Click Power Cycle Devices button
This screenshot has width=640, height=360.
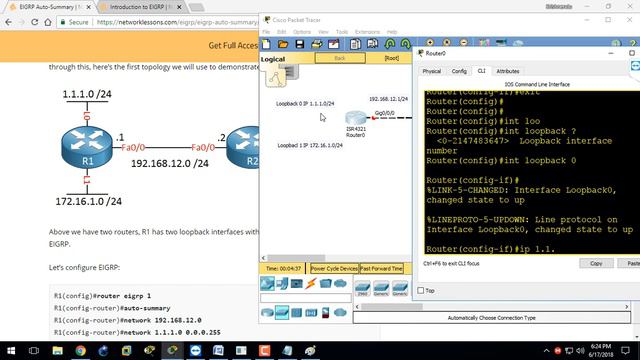pos(334,269)
